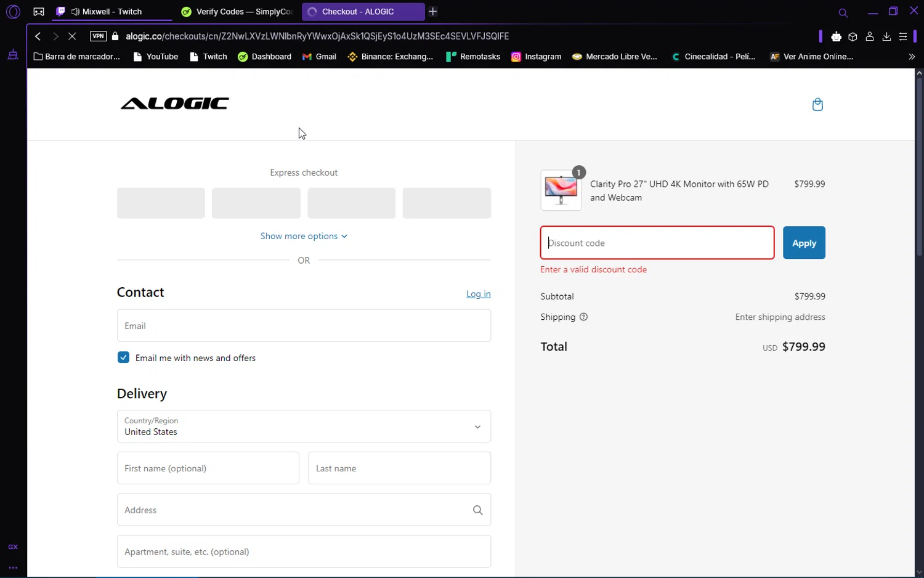Open the Cinecalidad bookmark
924x578 pixels.
coord(713,57)
